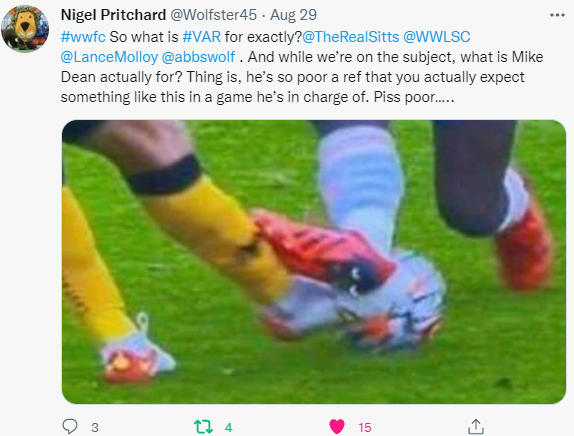Go to @LanceMolloy's profile
The height and width of the screenshot is (436, 574).
[109, 57]
